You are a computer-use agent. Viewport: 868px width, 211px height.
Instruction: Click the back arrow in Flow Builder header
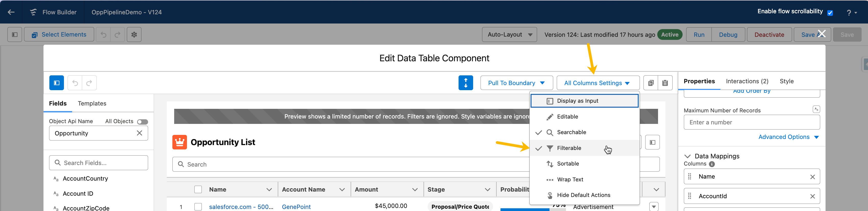(11, 12)
